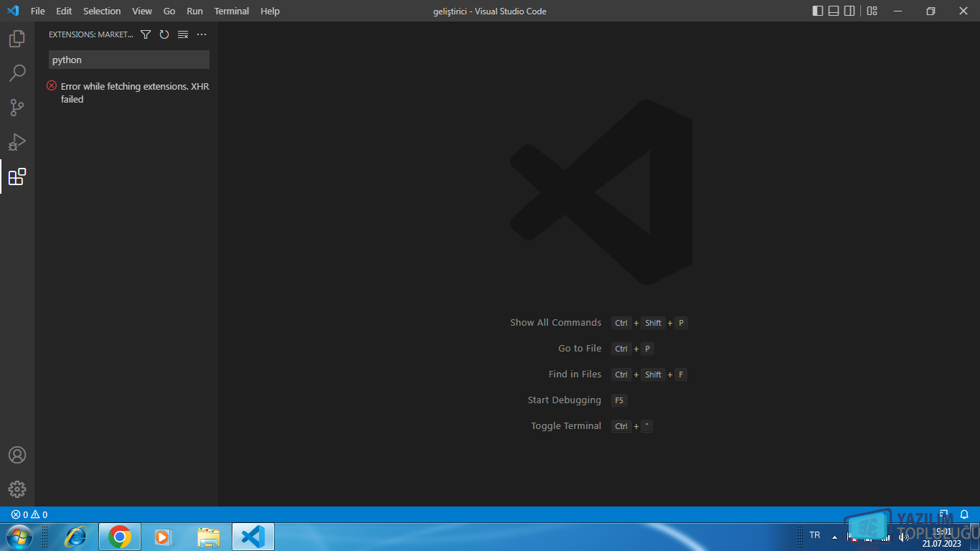Image resolution: width=980 pixels, height=551 pixels.
Task: Open the Source Control view
Action: tap(17, 108)
